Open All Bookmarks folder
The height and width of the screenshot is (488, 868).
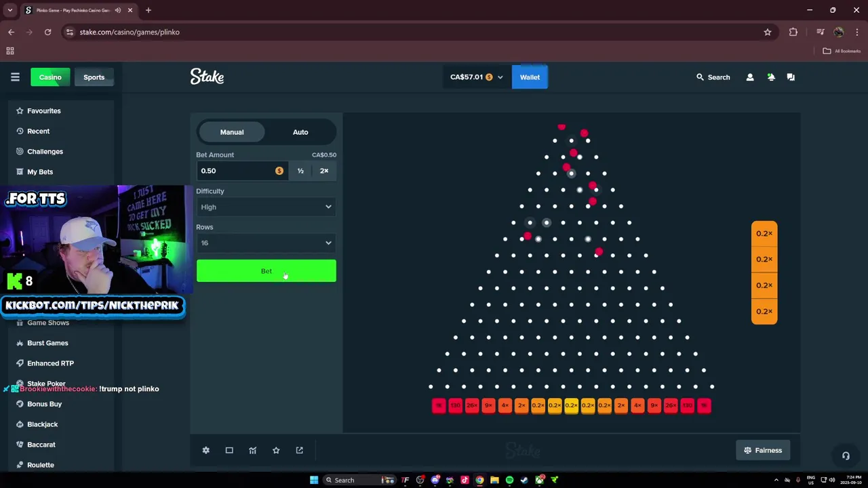pyautogui.click(x=842, y=51)
